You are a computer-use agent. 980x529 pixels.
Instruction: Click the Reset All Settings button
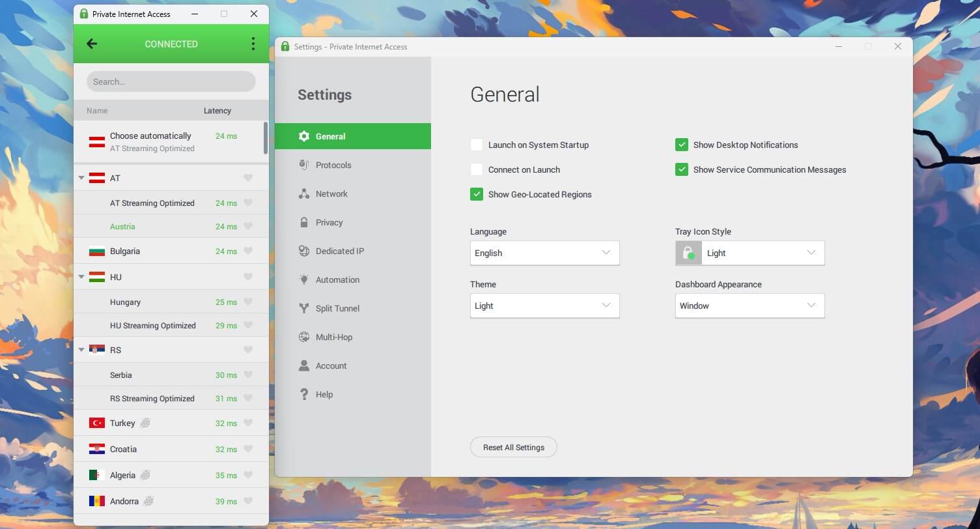point(513,448)
